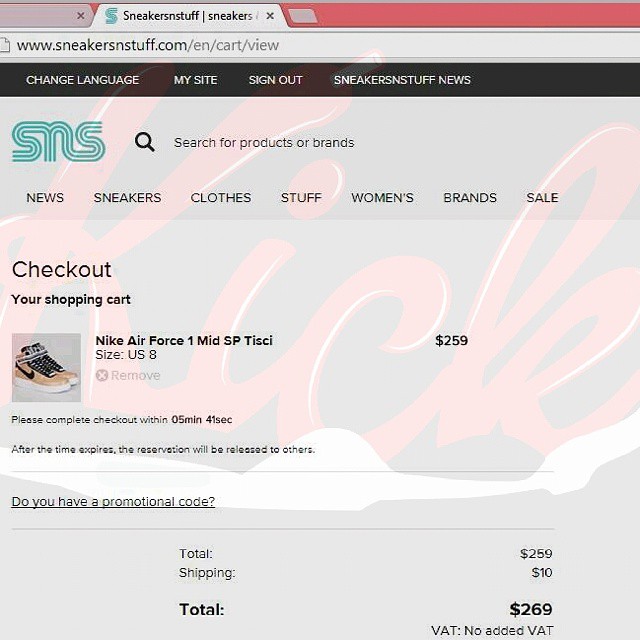Click the SNS logo icon
The height and width of the screenshot is (640, 640).
59,141
